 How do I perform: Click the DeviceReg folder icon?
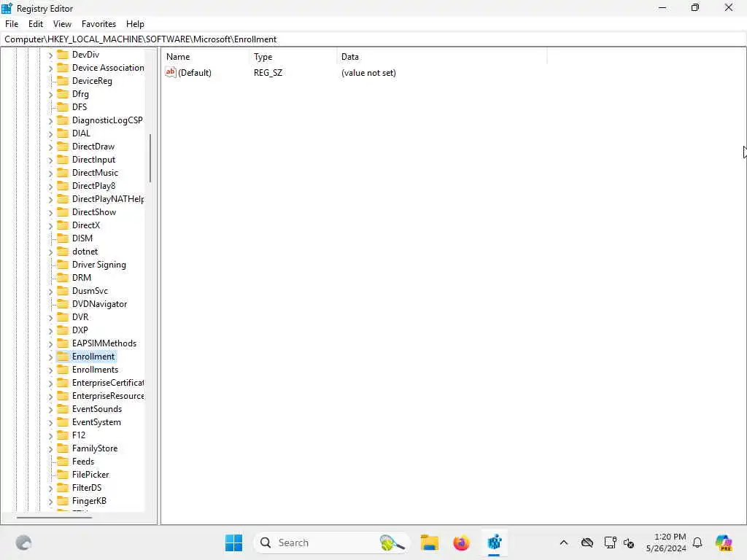pos(63,80)
